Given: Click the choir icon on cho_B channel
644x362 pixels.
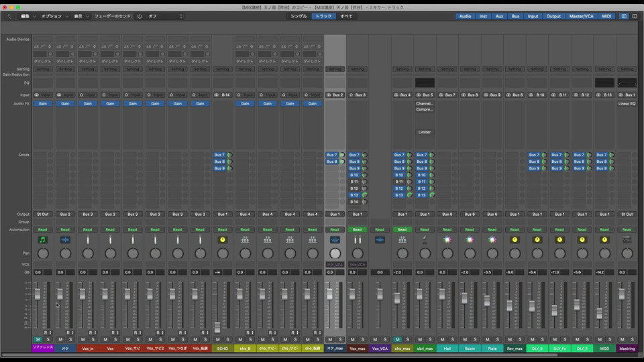Looking at the screenshot, I should [245, 239].
